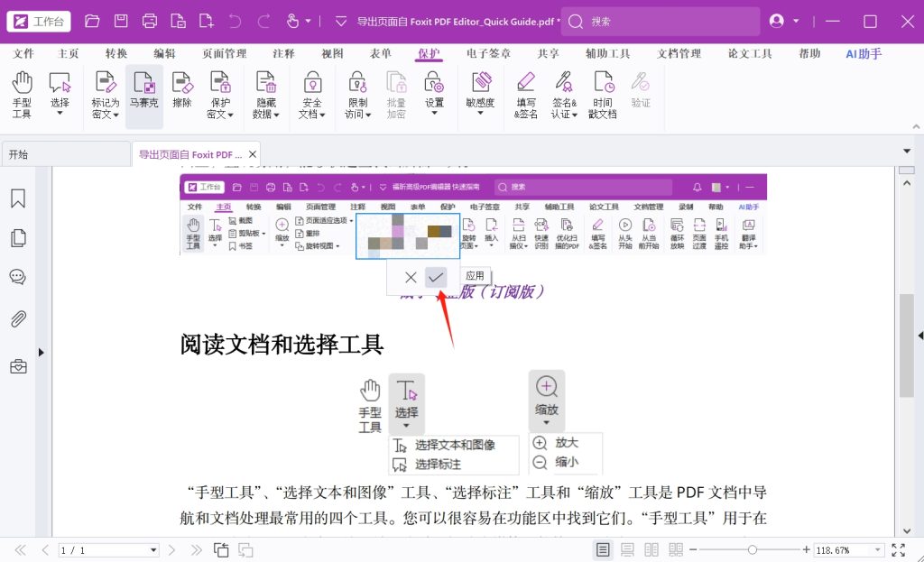
Task: Open the zoom percentage combo box
Action: tap(848, 549)
